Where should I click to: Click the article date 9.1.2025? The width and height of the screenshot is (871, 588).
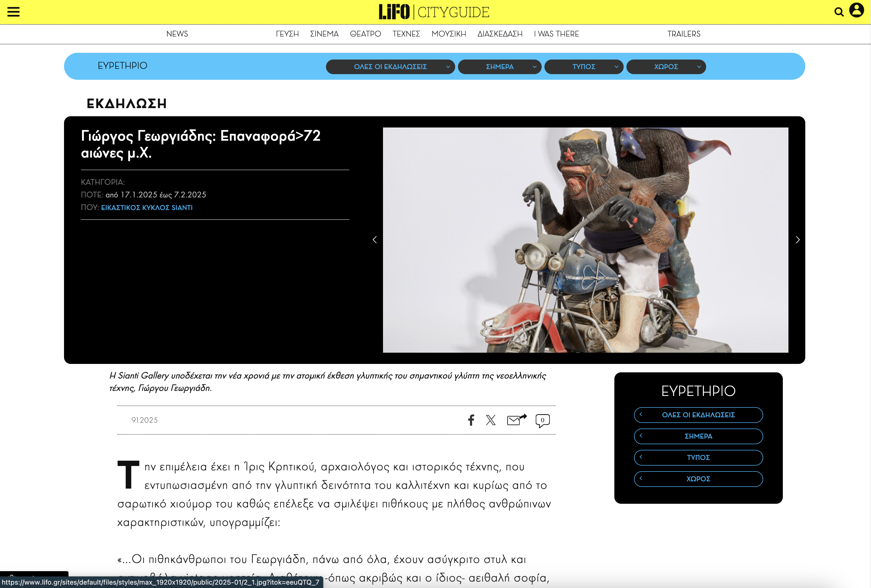tap(144, 420)
